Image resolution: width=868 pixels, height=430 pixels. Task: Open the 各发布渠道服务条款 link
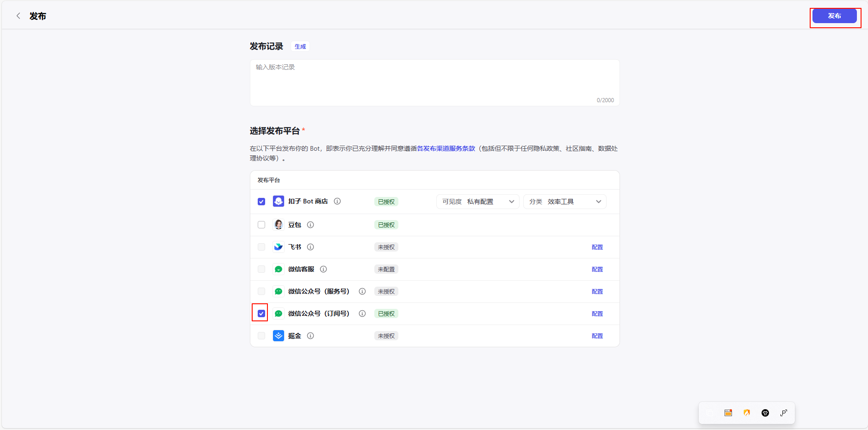pyautogui.click(x=446, y=148)
